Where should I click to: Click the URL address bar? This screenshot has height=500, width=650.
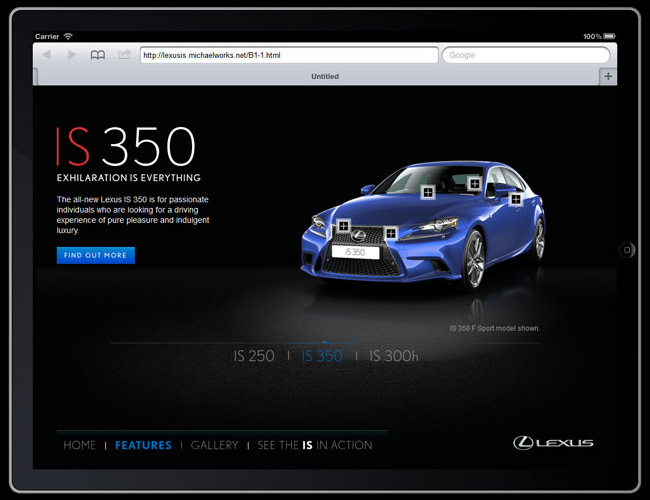288,55
